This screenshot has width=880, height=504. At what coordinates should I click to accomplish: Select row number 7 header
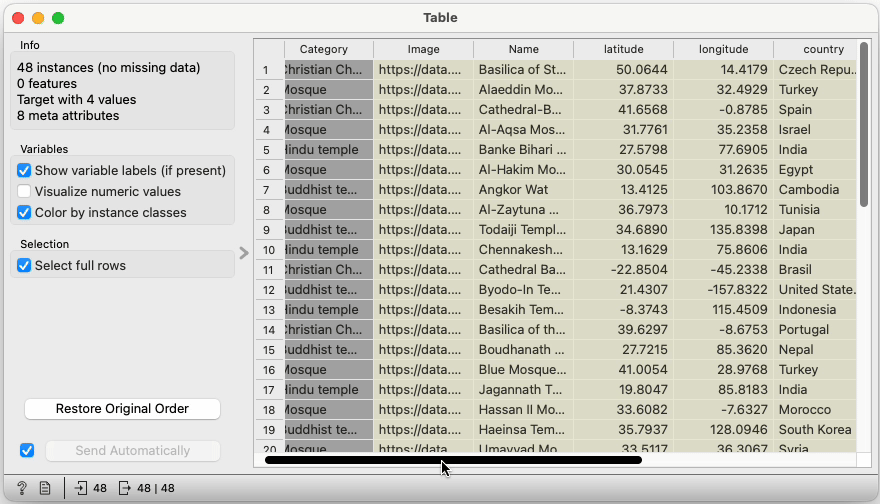pyautogui.click(x=269, y=190)
